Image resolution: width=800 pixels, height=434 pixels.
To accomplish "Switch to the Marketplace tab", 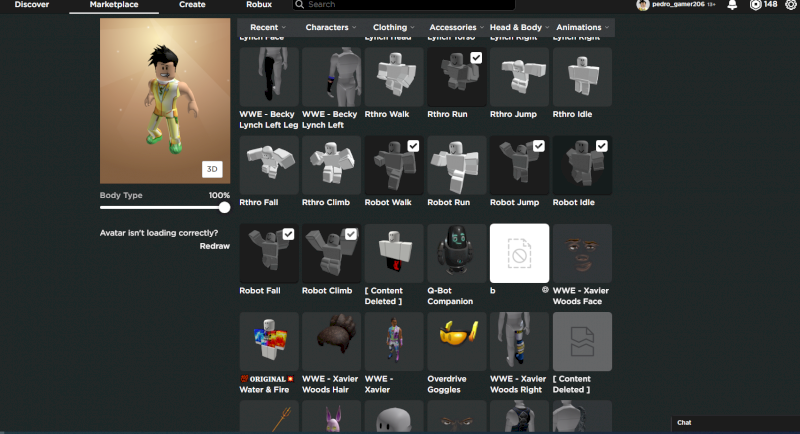I will click(x=114, y=5).
